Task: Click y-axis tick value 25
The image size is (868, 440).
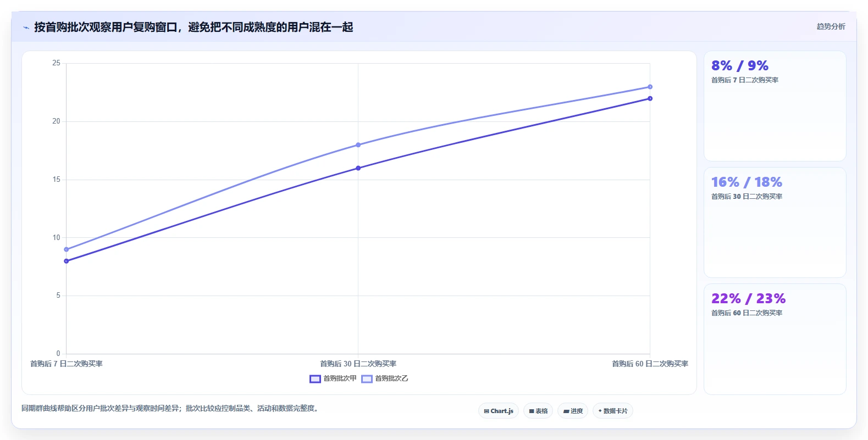Action: [56, 63]
